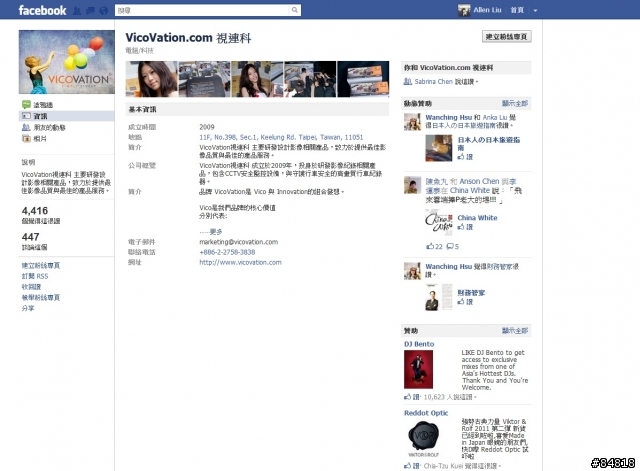Open messages icon in header
The width and height of the screenshot is (640, 471).
click(90, 11)
